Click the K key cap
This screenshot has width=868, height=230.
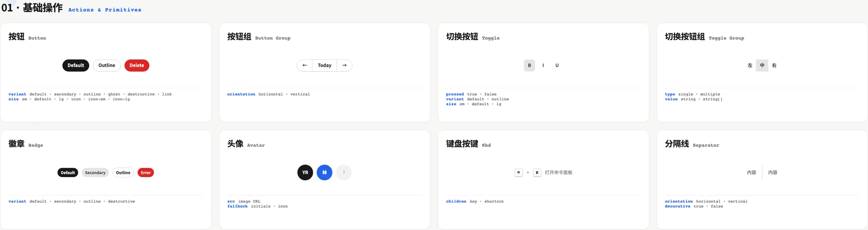coord(537,173)
